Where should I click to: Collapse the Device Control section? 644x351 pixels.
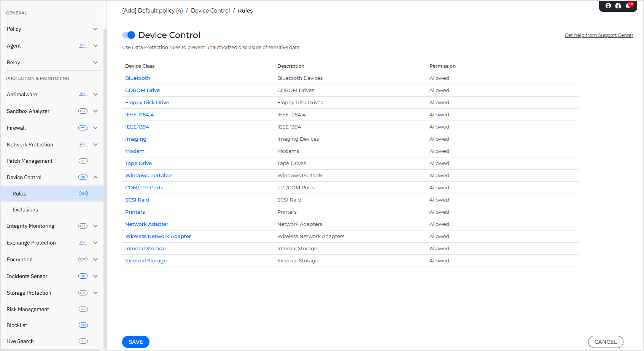(95, 177)
